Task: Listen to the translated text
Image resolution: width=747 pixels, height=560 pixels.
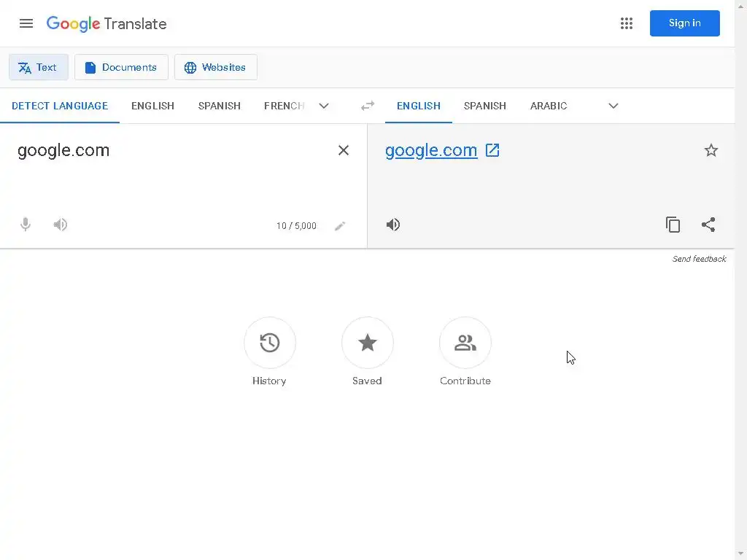Action: pos(393,225)
